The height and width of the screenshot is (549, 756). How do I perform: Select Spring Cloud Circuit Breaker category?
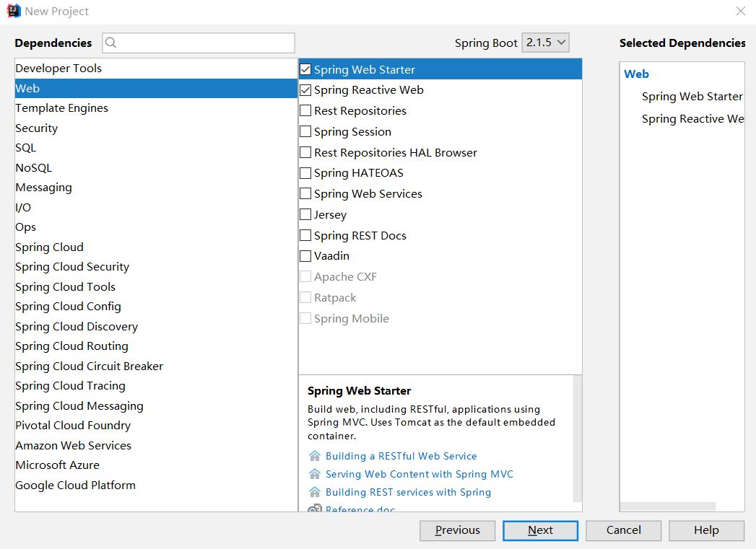(x=156, y=366)
